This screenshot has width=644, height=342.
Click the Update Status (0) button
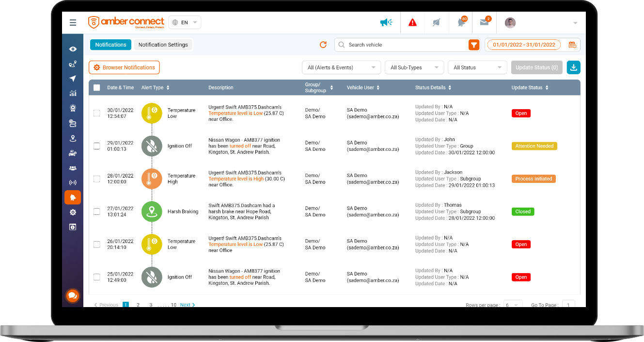click(537, 67)
